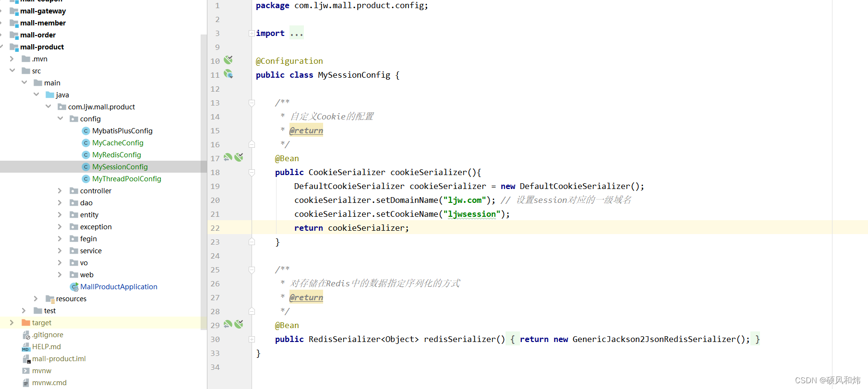
Task: Click the project tree vertical scrollbar
Action: pyautogui.click(x=204, y=181)
